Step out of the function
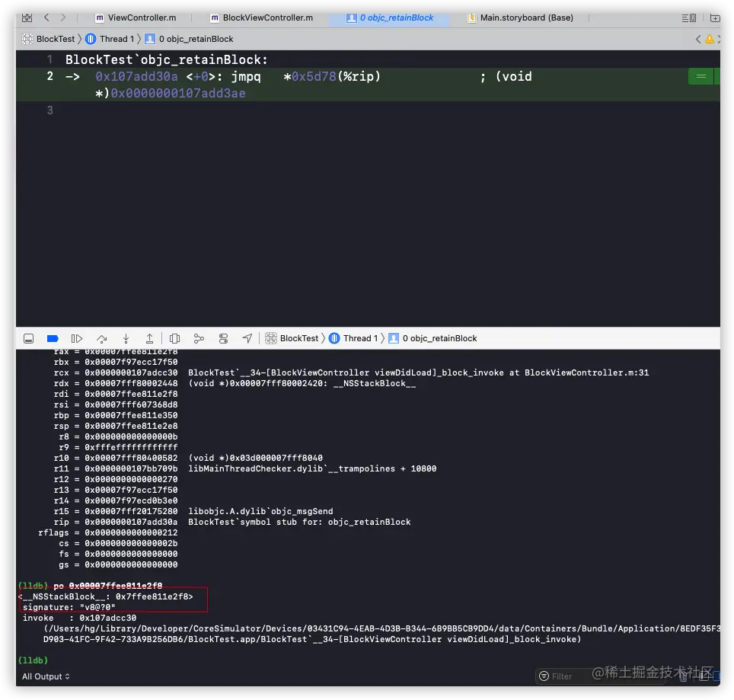 pos(149,338)
